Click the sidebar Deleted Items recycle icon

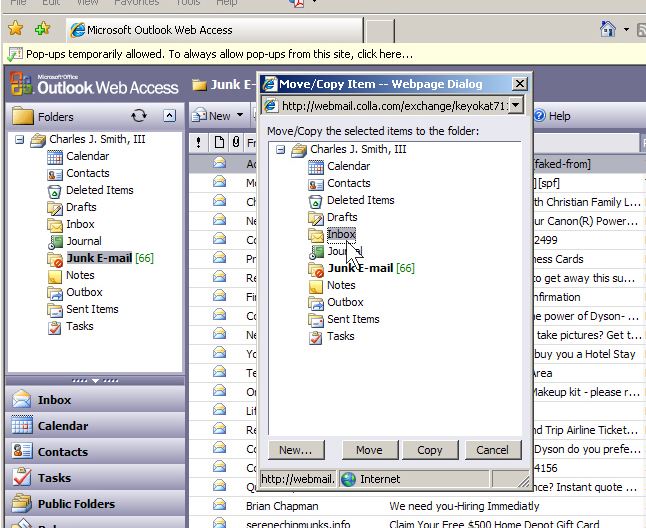54,191
